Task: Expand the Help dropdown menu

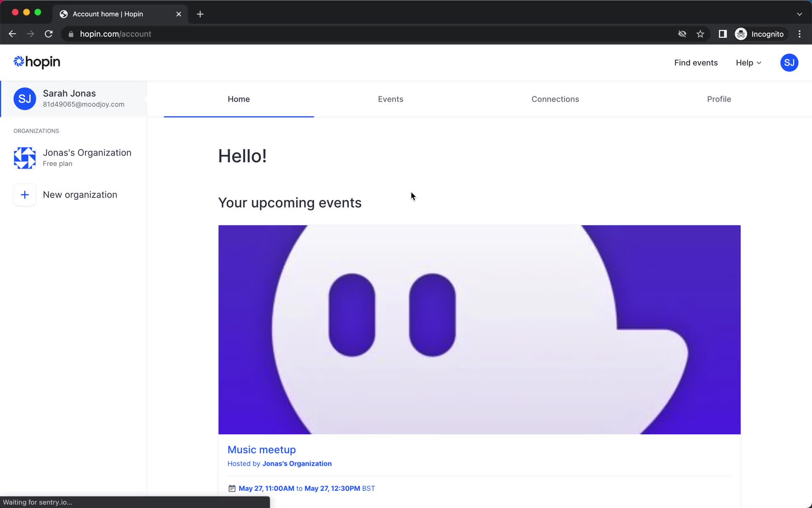Action: pos(749,63)
